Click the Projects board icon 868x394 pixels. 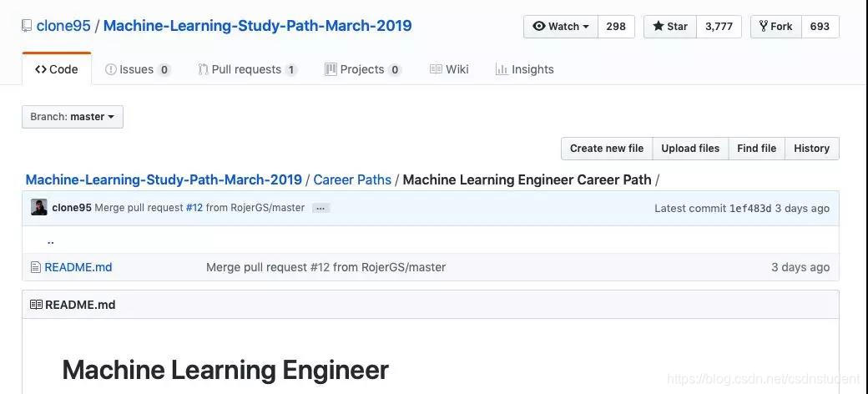[x=331, y=69]
